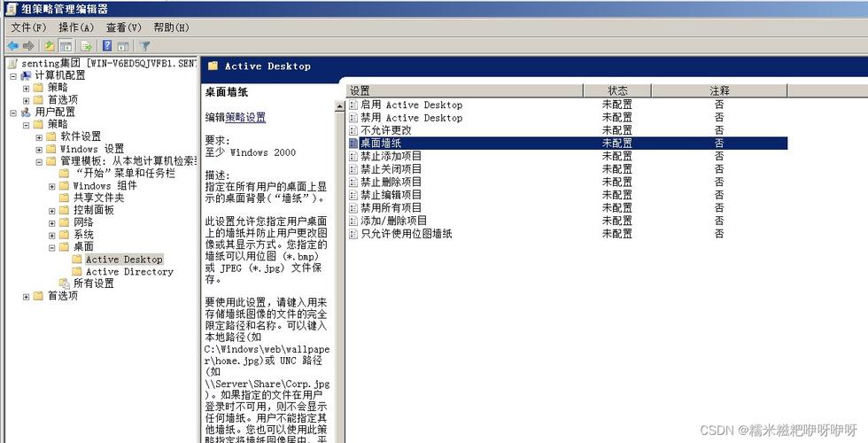
Task: Click the setting icon beside 禁止删除项目
Action: pos(353,182)
